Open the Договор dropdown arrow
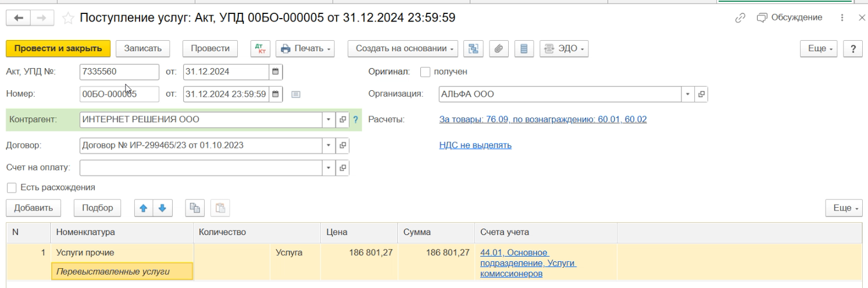Image resolution: width=868 pixels, height=288 pixels. pos(329,145)
